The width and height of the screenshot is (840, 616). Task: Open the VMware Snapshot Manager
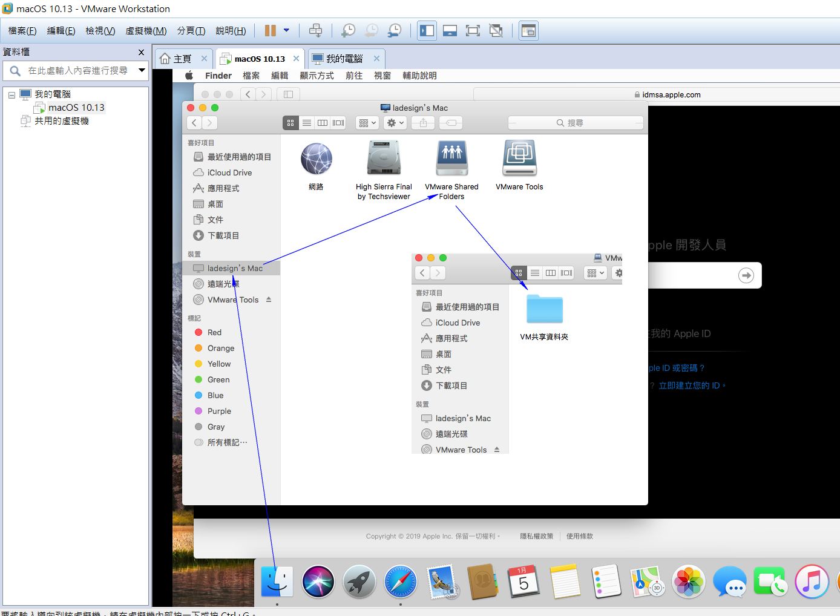394,30
